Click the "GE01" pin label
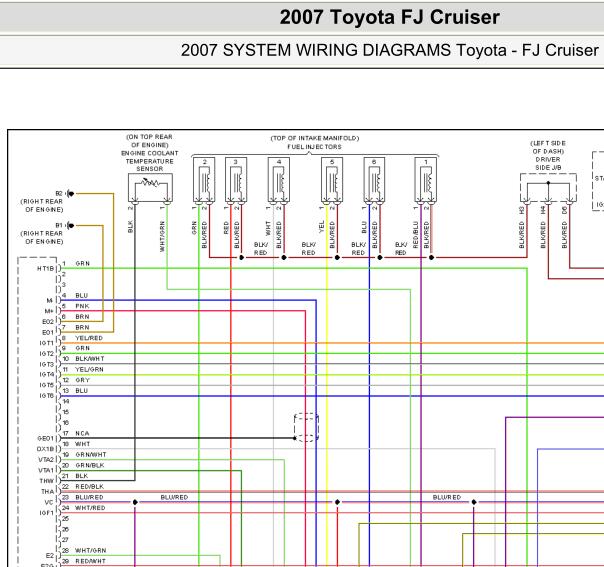 coord(46,438)
